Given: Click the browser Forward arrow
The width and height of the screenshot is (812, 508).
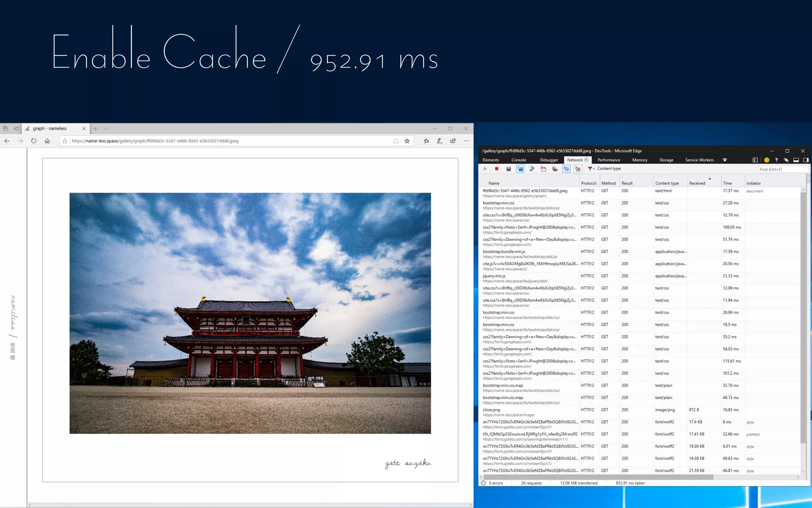Looking at the screenshot, I should click(x=20, y=141).
